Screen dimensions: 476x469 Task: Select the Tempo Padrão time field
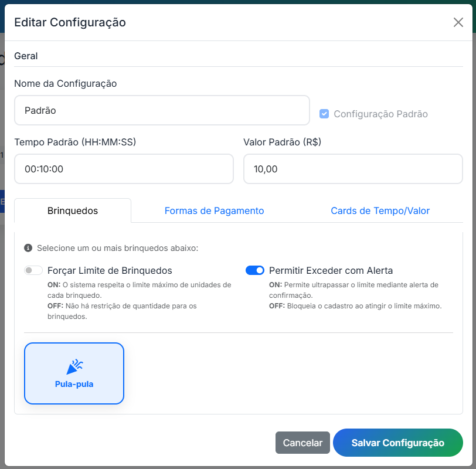coord(124,168)
